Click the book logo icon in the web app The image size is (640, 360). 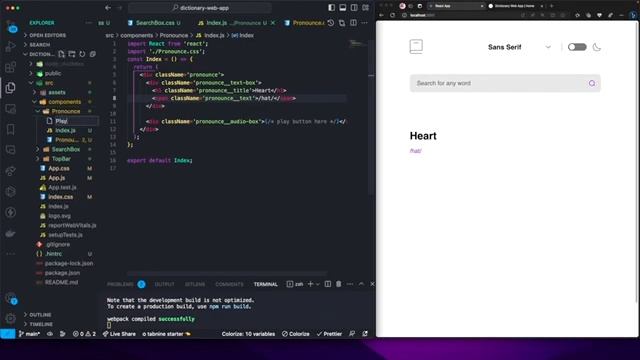416,47
